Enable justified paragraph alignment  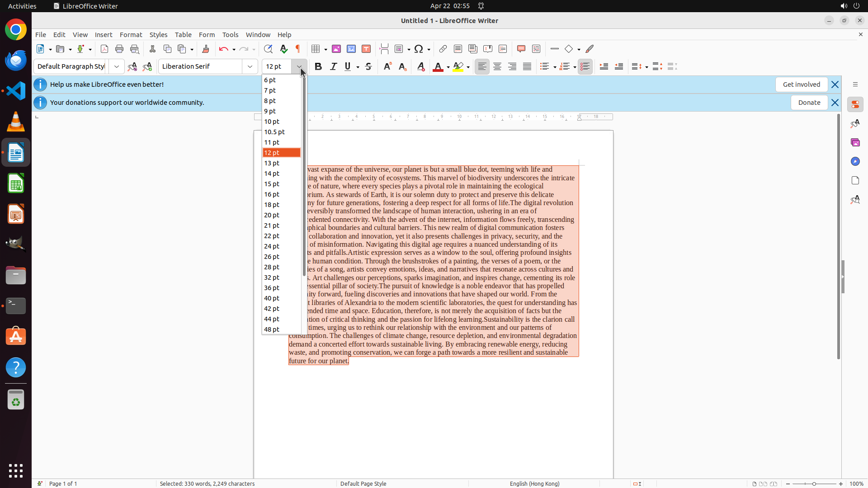pyautogui.click(x=527, y=66)
